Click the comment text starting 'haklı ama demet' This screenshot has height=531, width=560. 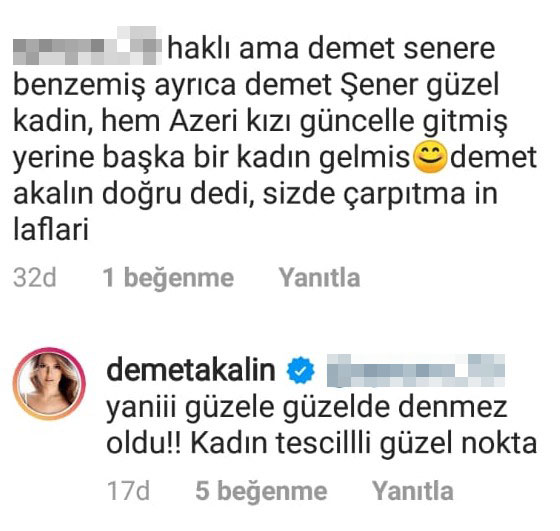[x=331, y=48]
